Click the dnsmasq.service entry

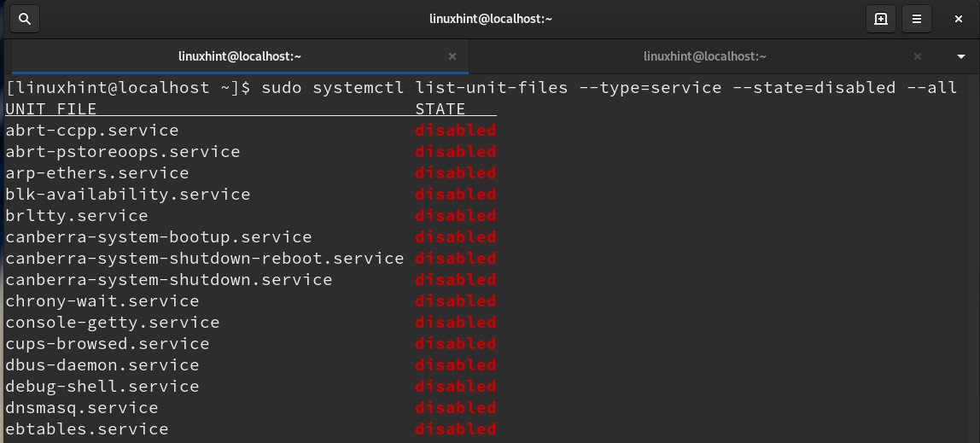(82, 408)
